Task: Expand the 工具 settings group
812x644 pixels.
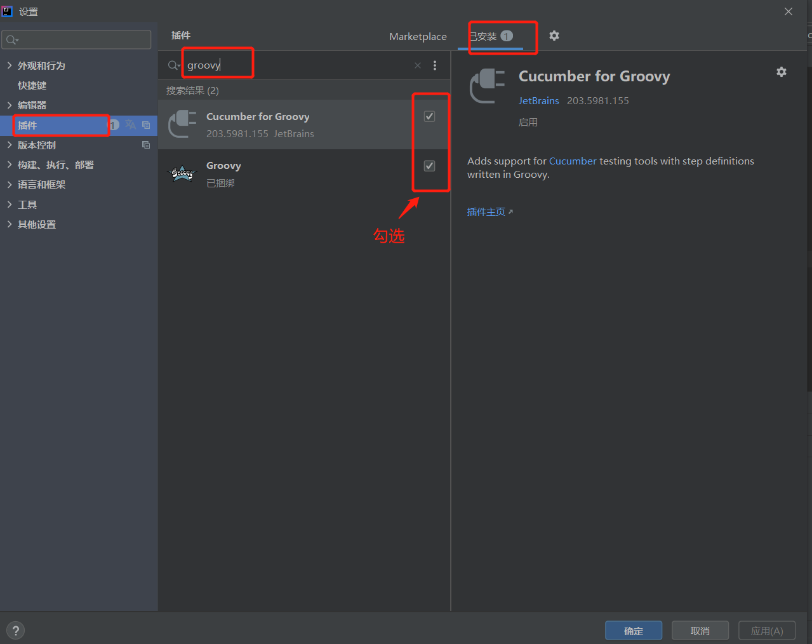Action: (x=9, y=205)
